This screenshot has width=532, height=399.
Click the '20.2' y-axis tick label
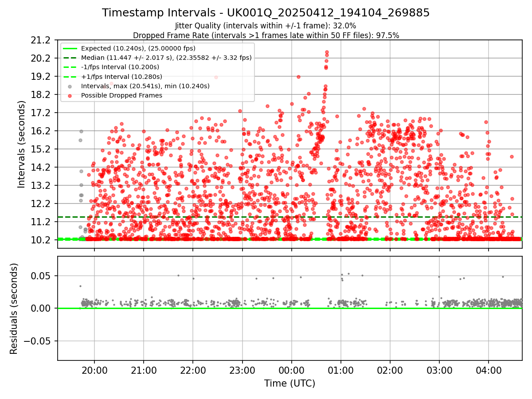tap(41, 59)
